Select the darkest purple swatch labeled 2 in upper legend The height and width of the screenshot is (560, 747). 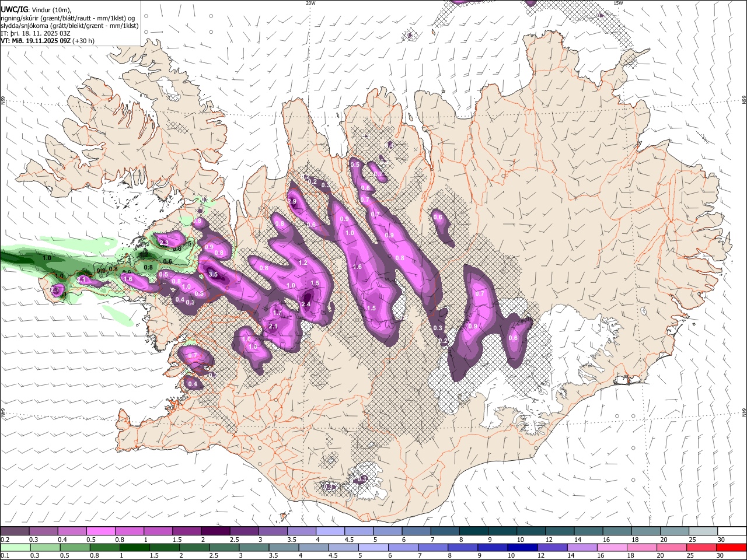coord(215,531)
